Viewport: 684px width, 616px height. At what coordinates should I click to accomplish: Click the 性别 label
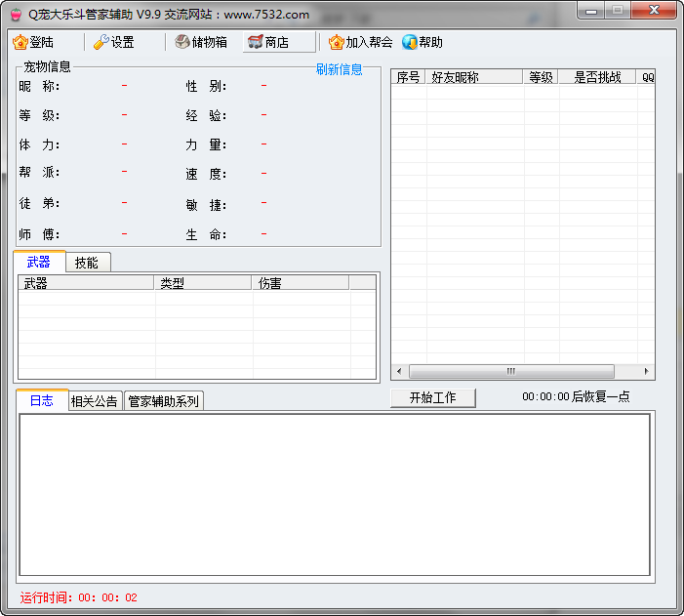click(x=206, y=86)
